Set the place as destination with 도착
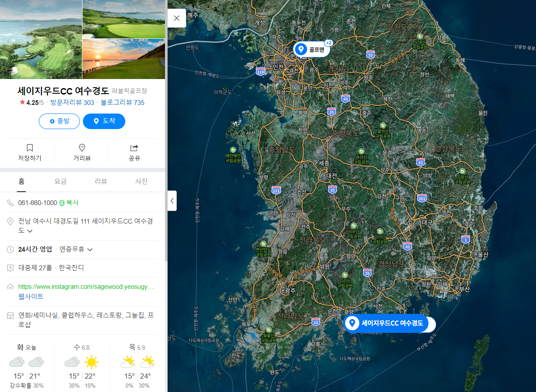The width and height of the screenshot is (536, 392). coord(104,121)
